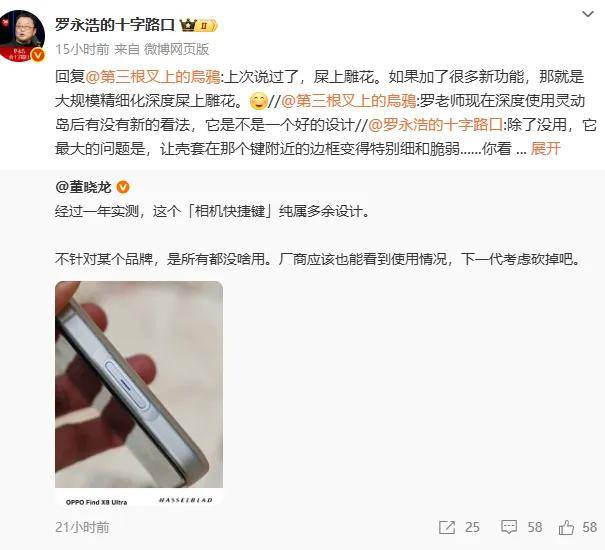Click the repost share icon
The height and width of the screenshot is (550, 605).
pos(447,527)
